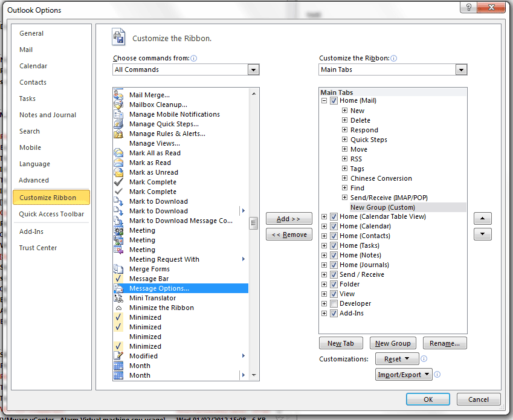Open the Choose commands from dropdown
Screen dimensions: 513x420
[x=253, y=69]
